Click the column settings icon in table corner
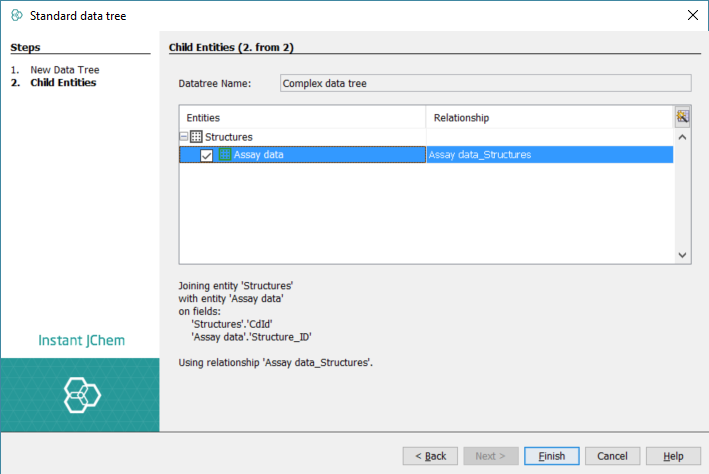Screen dimensions: 709x474 point(683,117)
